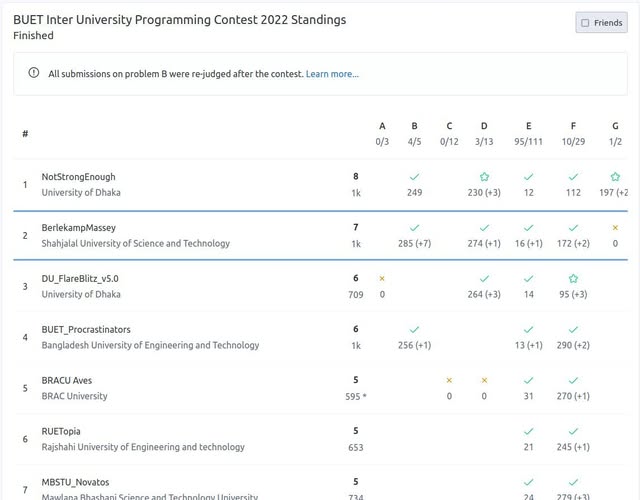This screenshot has width=640, height=500.
Task: Click DU_FlareBlitz_v5.0 problem D checkmark
Action: [x=484, y=278]
